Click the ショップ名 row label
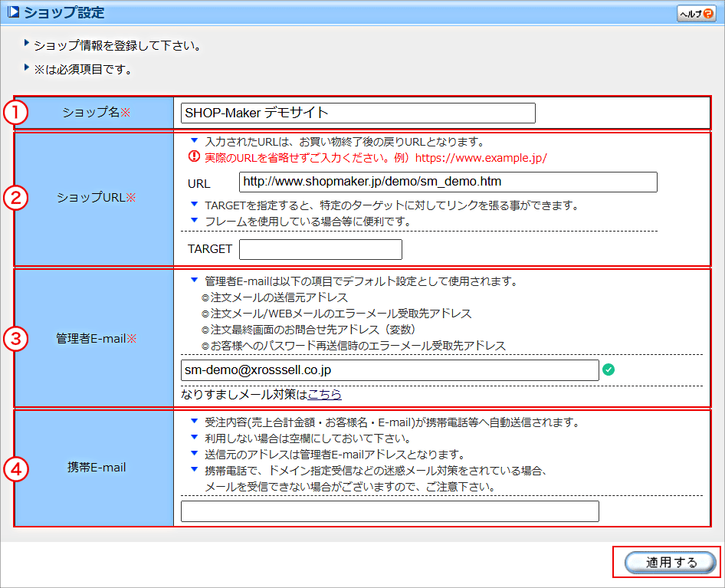Viewport: 725px width, 588px height. coord(97,113)
